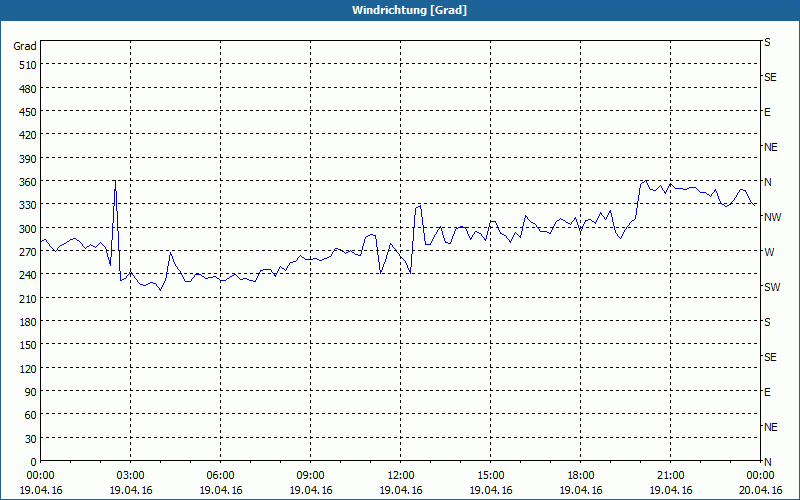800x500 pixels.
Task: Click the 19.04.16 date under 12:00
Action: click(401, 490)
